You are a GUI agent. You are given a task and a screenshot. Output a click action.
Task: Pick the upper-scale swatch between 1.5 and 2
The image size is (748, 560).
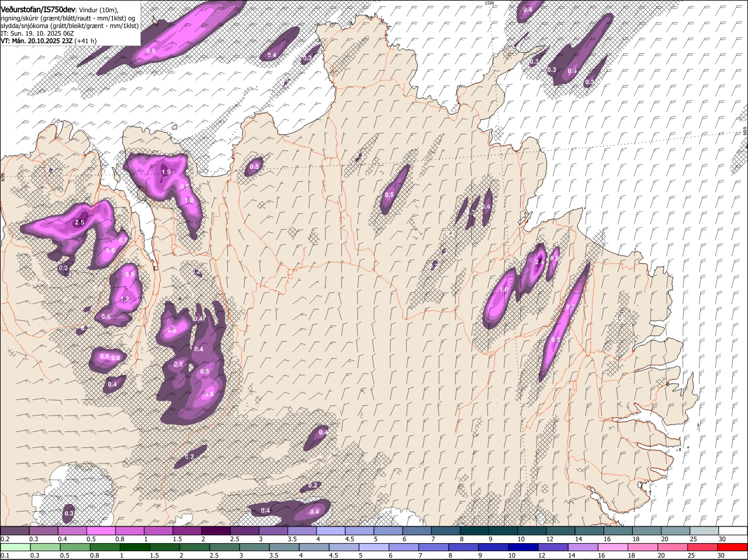[x=187, y=530]
